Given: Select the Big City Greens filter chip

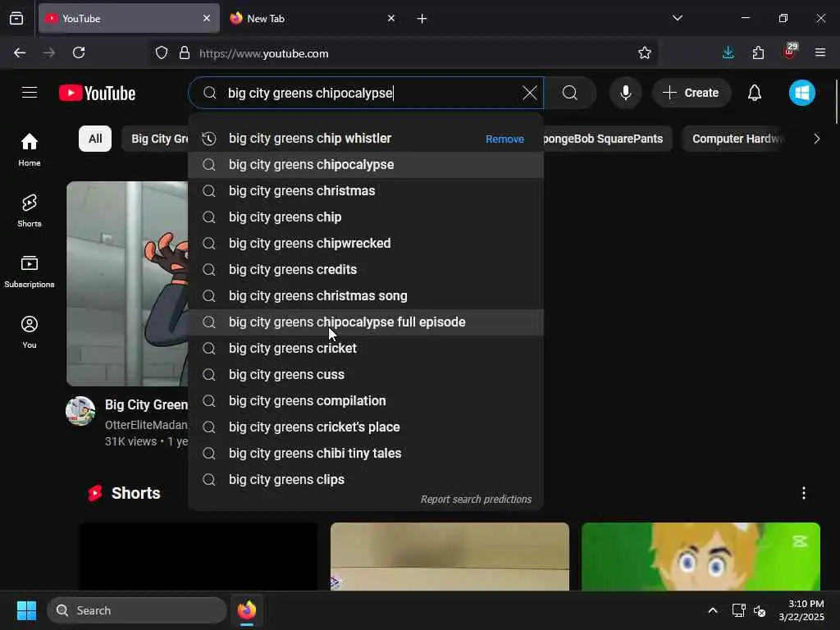Looking at the screenshot, I should [155, 139].
